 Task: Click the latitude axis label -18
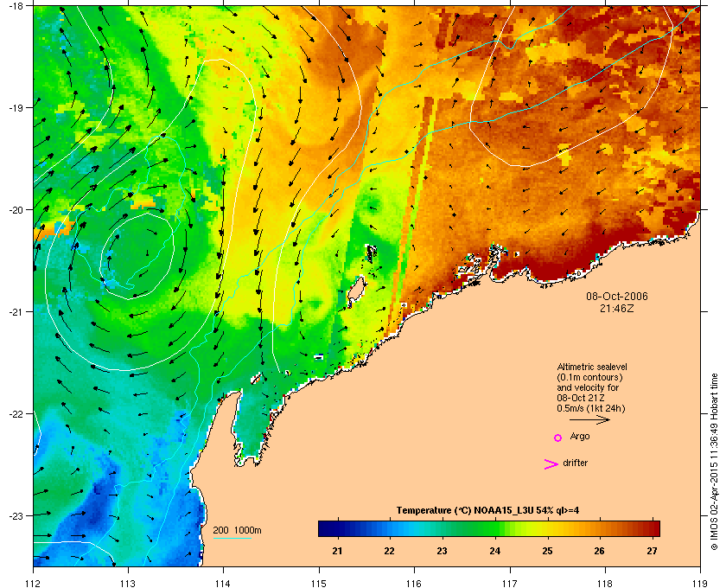click(x=16, y=5)
